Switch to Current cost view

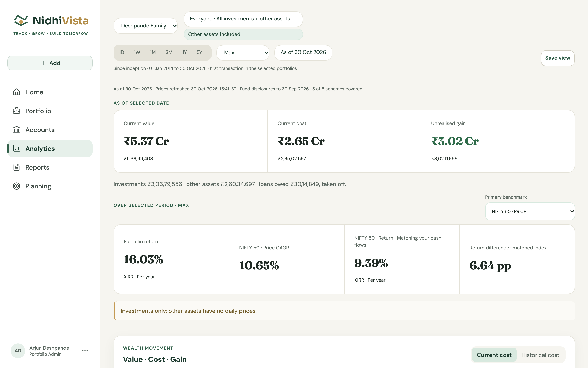pyautogui.click(x=494, y=355)
